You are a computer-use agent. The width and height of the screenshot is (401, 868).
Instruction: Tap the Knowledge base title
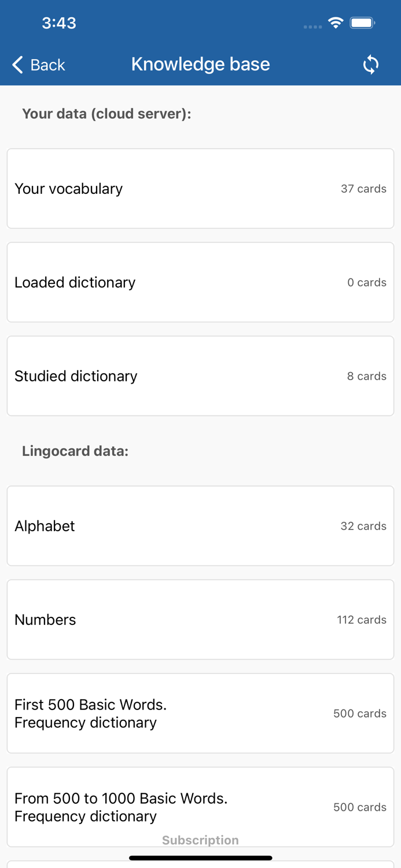click(200, 64)
